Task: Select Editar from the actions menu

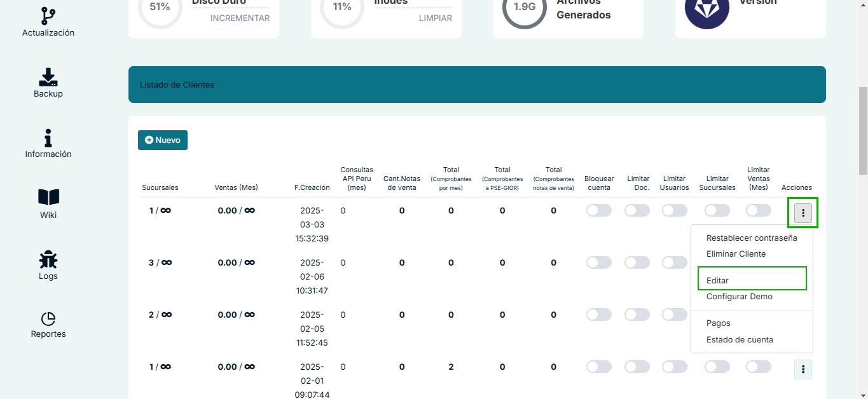Action: point(717,280)
